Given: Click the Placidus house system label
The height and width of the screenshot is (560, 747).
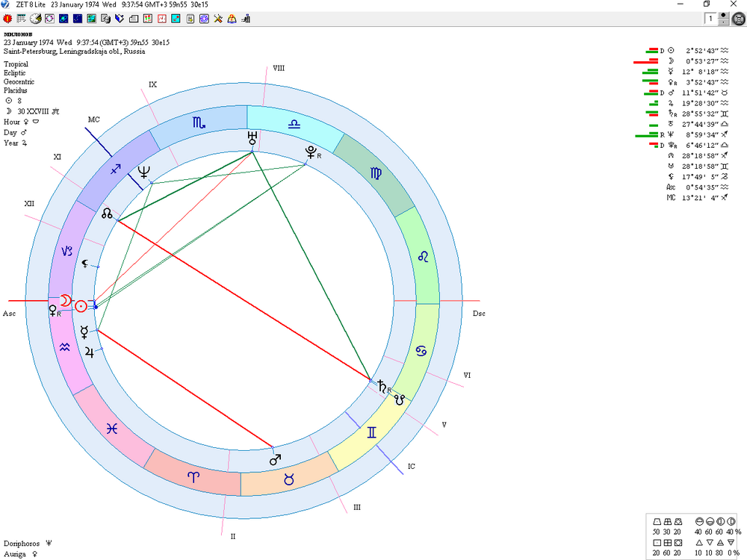Looking at the screenshot, I should click(15, 90).
